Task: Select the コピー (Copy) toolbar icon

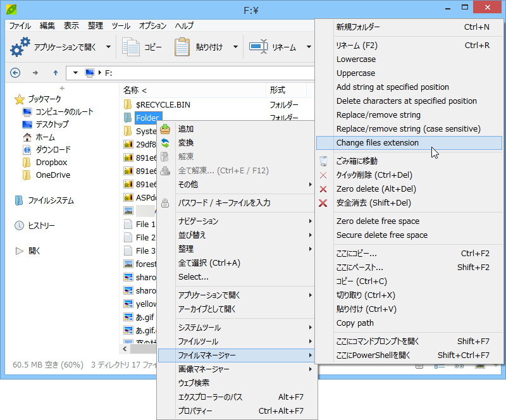Action: (x=130, y=46)
